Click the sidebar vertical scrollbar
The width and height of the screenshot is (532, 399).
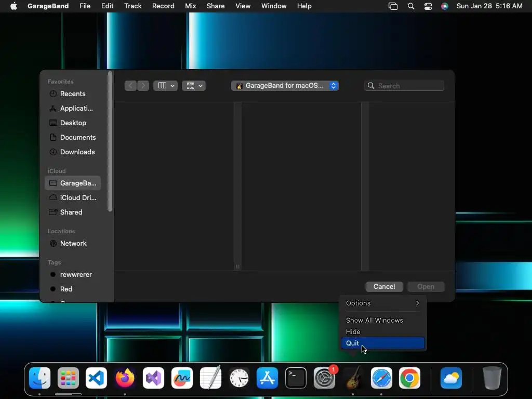pos(110,141)
